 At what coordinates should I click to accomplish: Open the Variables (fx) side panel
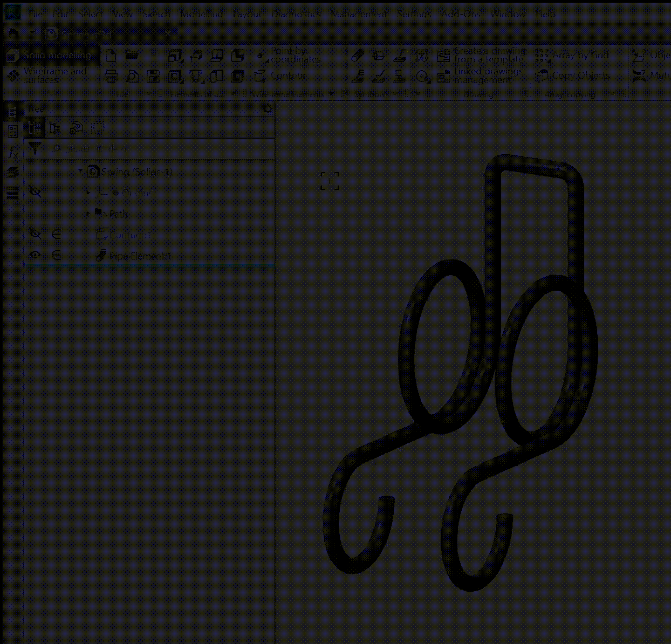tap(13, 153)
